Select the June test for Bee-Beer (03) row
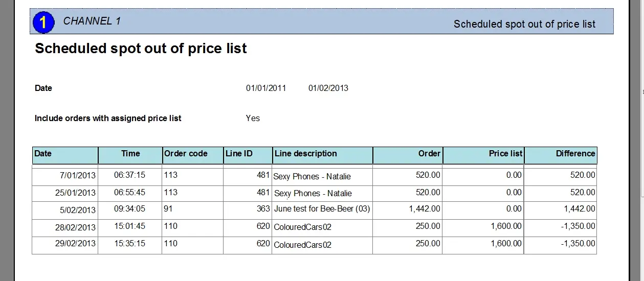The height and width of the screenshot is (281, 644). (x=322, y=209)
